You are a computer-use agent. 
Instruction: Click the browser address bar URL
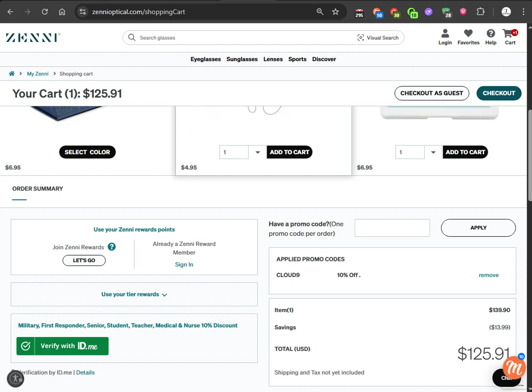point(138,12)
